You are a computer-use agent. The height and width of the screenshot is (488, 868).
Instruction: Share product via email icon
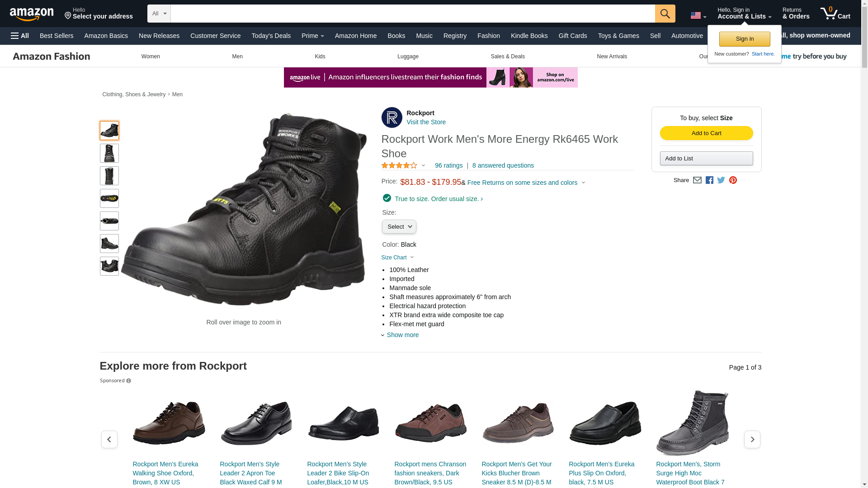pos(697,180)
